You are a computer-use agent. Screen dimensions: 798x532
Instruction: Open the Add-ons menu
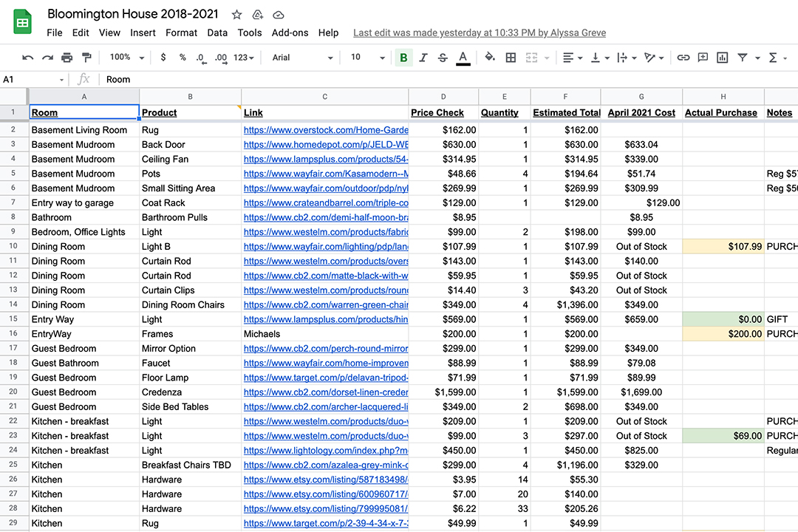(290, 33)
